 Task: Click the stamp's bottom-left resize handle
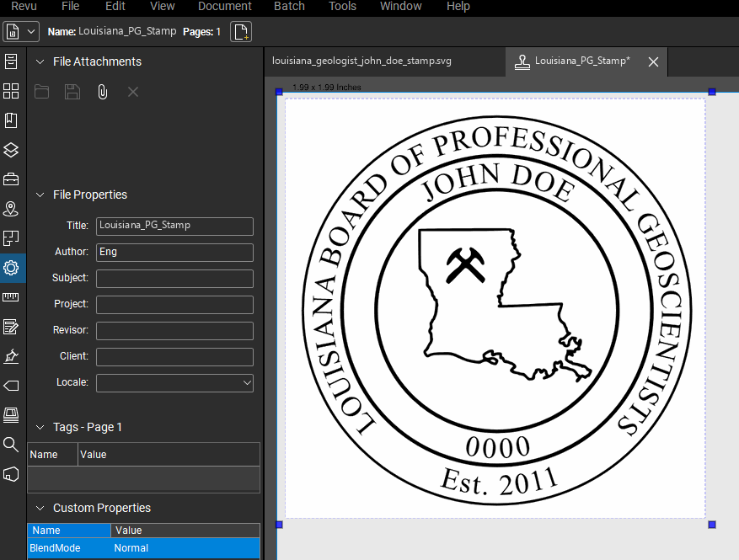point(279,525)
